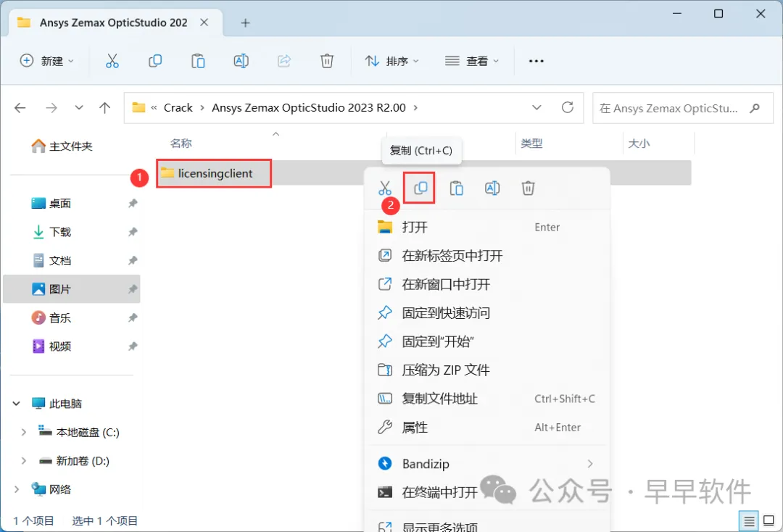Unpin 下载 from quick access

point(133,231)
